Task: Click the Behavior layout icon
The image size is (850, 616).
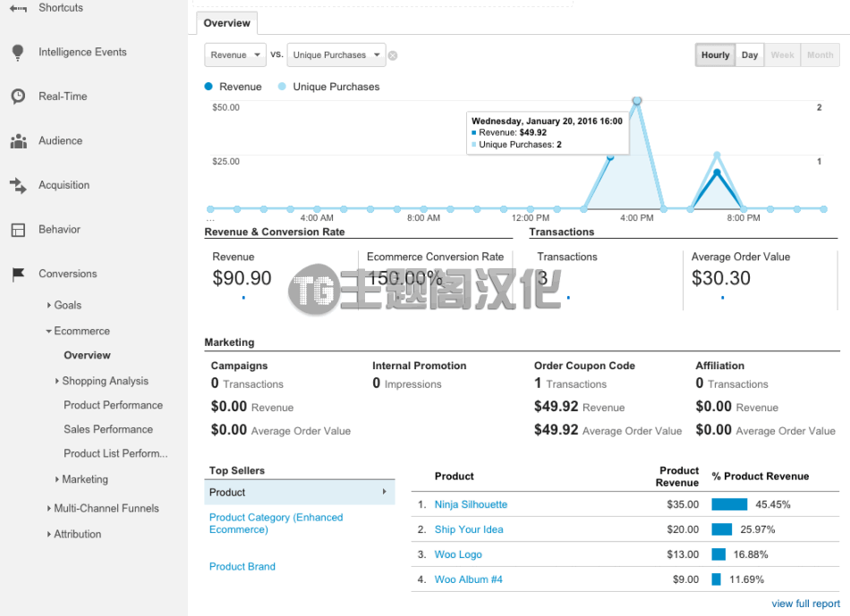Action: (18, 230)
